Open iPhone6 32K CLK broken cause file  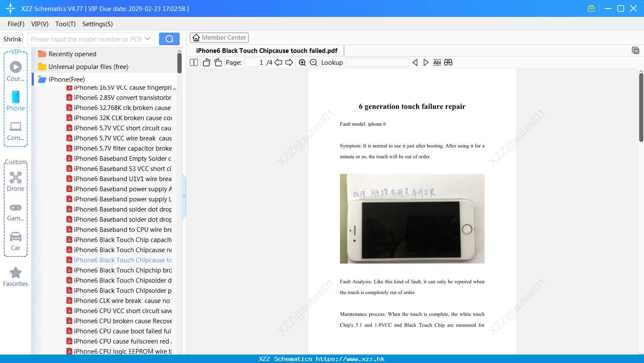[119, 118]
